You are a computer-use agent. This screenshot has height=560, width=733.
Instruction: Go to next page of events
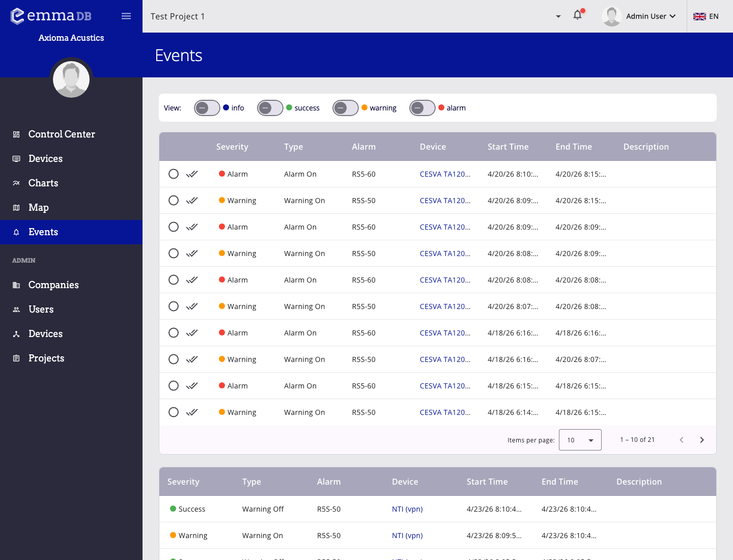pyautogui.click(x=701, y=440)
